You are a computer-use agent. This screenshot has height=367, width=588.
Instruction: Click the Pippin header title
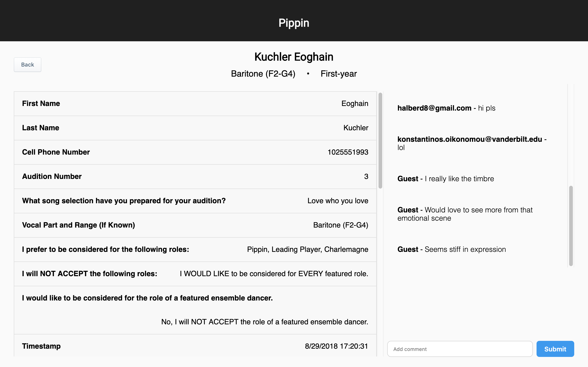pos(294,23)
